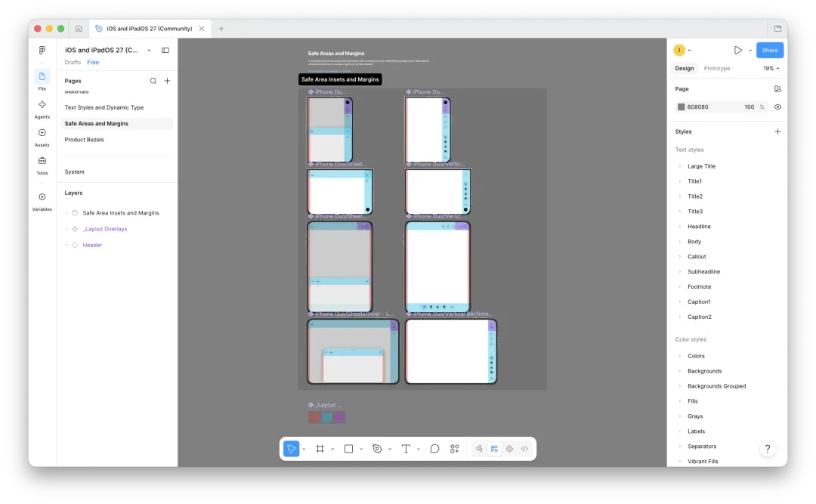Select the Move tool in toolbar
The height and width of the screenshot is (504, 816).
tap(292, 449)
